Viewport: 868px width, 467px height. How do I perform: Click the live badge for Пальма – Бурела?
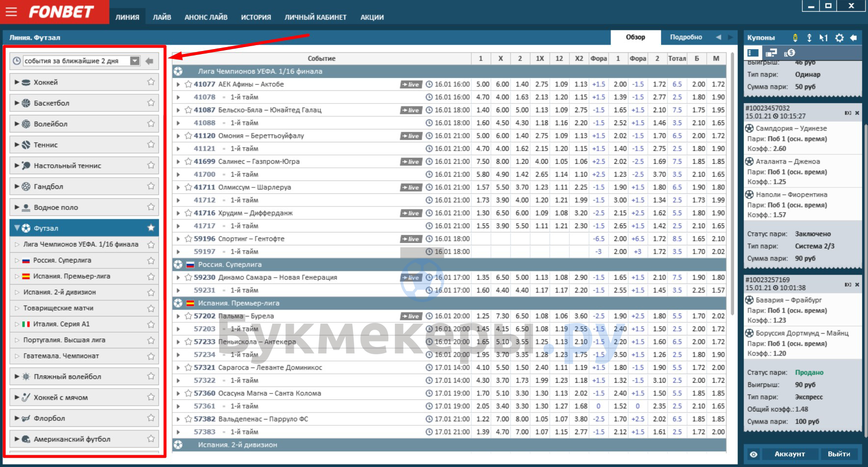pyautogui.click(x=411, y=316)
